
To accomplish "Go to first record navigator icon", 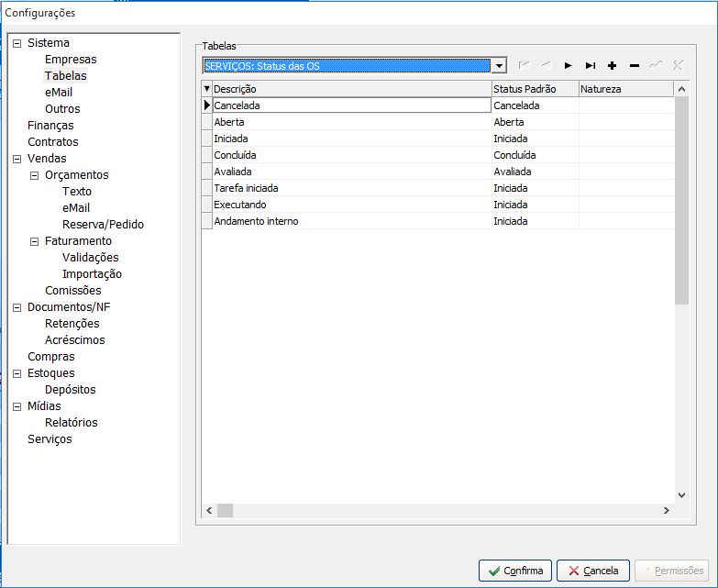I will click(524, 65).
